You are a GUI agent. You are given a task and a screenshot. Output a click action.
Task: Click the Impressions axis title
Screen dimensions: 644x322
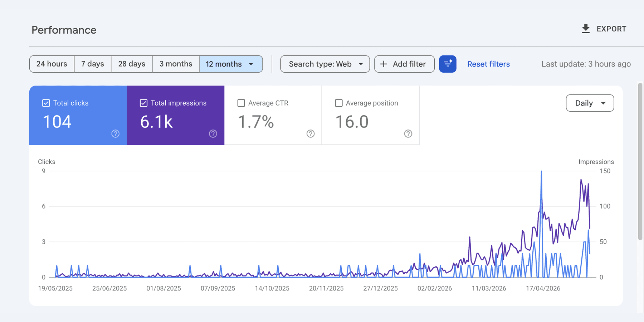click(x=596, y=162)
